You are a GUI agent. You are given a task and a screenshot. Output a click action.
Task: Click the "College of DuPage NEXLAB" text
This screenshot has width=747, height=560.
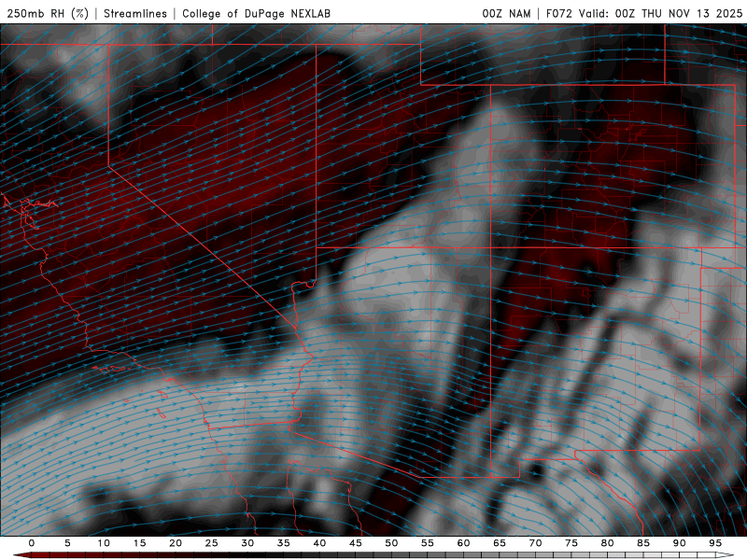click(256, 13)
